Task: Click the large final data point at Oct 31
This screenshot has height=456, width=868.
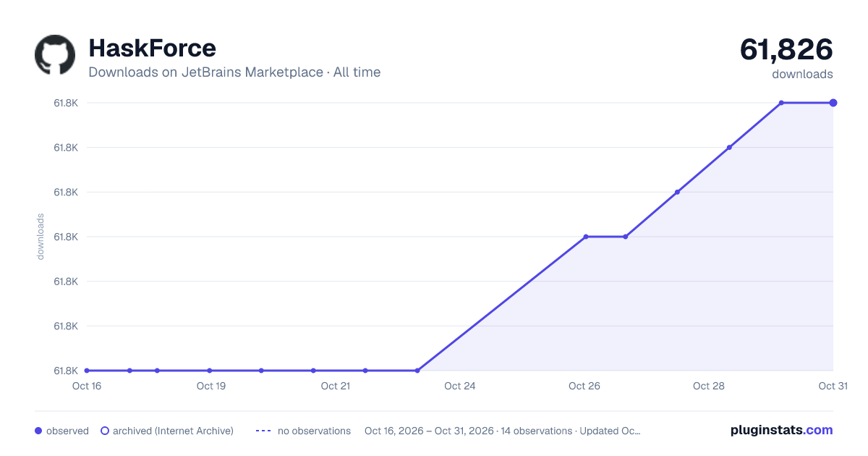Action: coord(833,103)
